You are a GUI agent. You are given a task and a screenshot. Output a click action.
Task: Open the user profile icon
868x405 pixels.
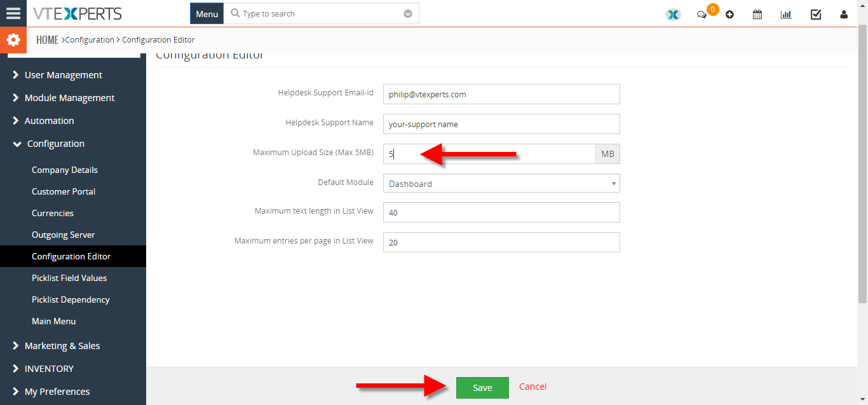tap(844, 14)
